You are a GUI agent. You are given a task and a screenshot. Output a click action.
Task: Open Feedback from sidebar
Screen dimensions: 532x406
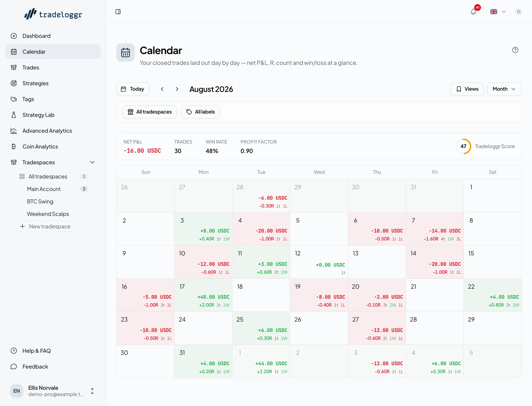point(53,367)
